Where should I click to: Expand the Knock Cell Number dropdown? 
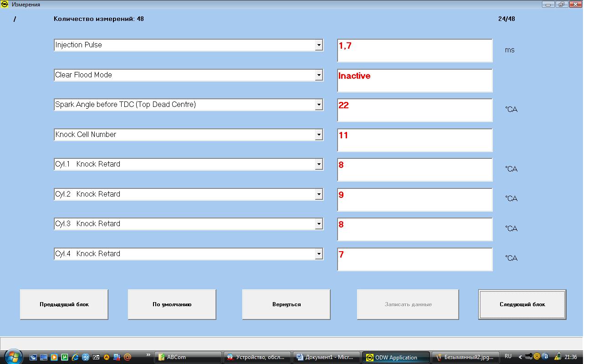pyautogui.click(x=319, y=135)
